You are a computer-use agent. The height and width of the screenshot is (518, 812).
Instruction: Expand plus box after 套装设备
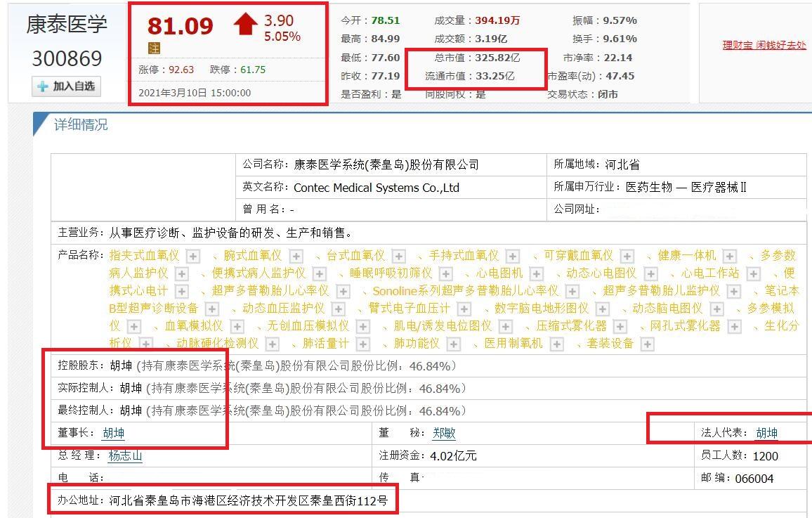pos(648,344)
